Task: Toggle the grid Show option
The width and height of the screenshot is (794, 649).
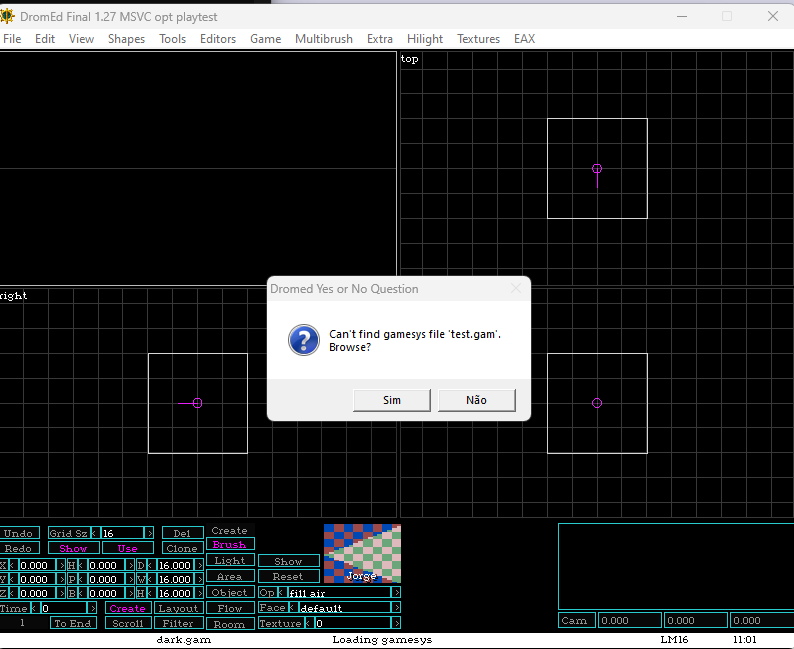Action: [x=73, y=548]
